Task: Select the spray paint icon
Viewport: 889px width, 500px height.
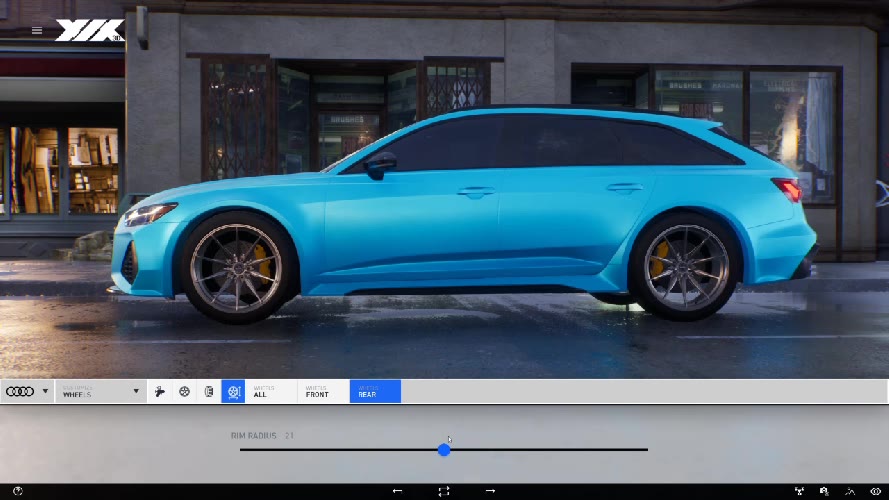Action: 160,392
